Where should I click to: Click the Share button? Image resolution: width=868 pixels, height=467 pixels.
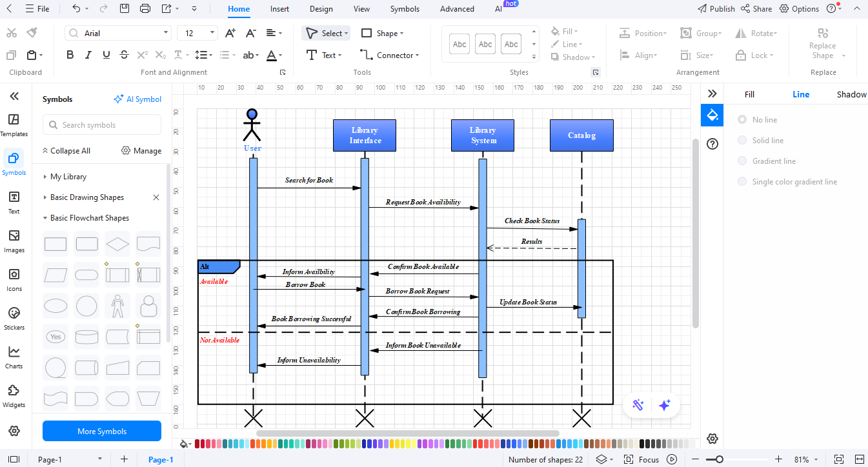pyautogui.click(x=756, y=9)
